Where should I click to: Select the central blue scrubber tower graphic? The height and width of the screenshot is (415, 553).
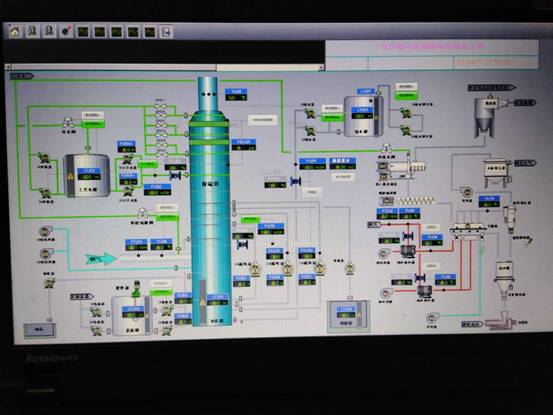point(210,201)
